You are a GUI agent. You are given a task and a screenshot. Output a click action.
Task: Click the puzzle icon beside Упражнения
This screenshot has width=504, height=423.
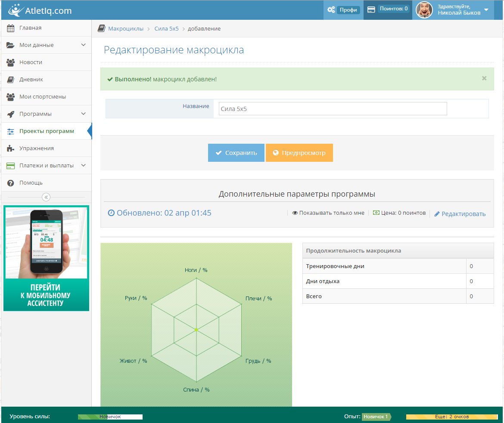pos(11,148)
